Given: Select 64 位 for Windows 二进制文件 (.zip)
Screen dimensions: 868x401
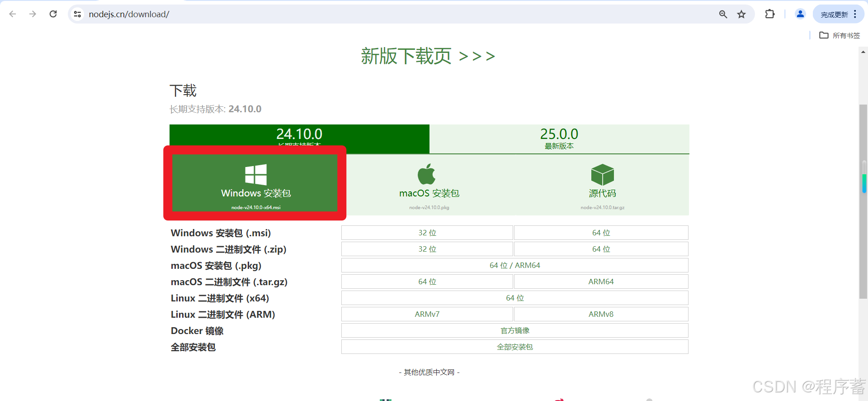Looking at the screenshot, I should click(x=601, y=249).
